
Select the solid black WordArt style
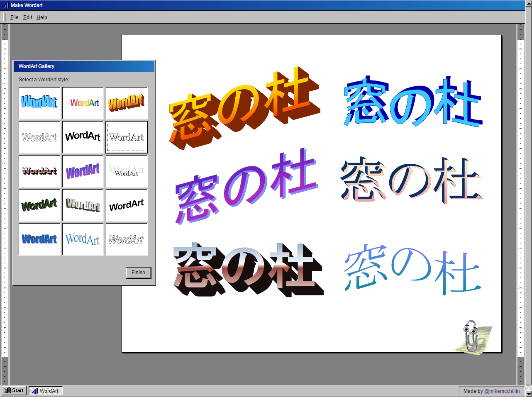tap(83, 137)
